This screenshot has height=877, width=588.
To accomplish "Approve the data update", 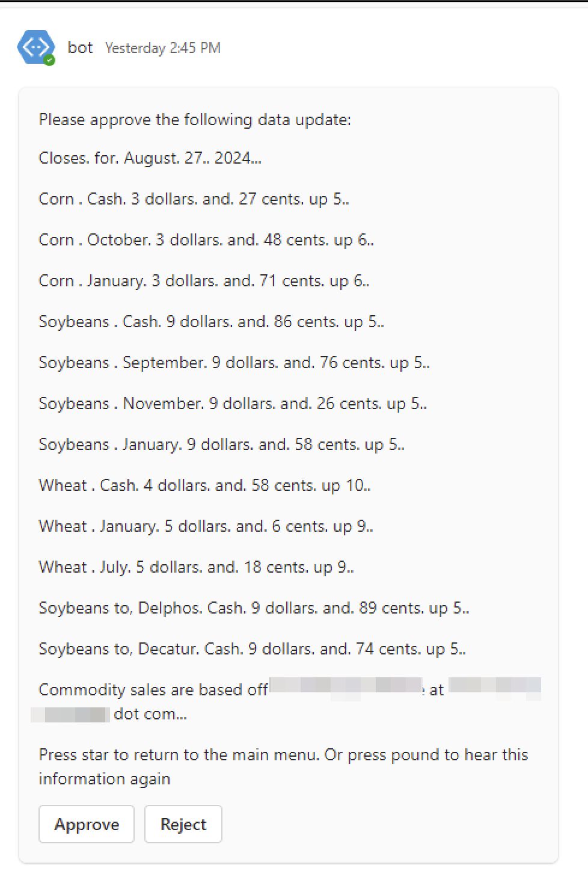I will point(87,824).
